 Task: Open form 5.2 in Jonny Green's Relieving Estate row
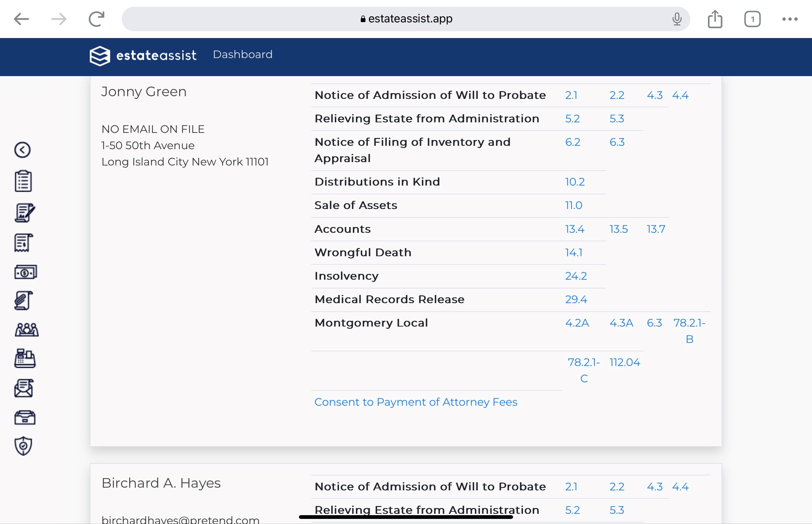click(572, 119)
